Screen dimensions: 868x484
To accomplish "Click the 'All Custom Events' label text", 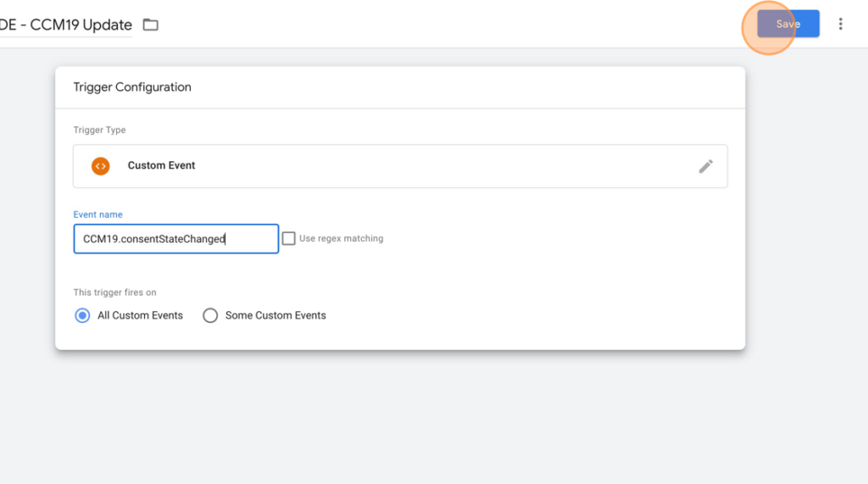I will [x=140, y=315].
